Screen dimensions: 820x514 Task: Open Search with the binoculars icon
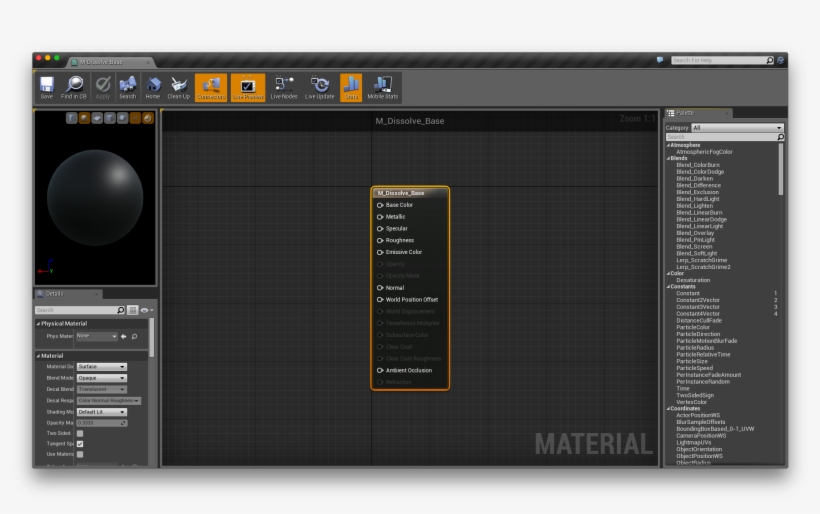point(127,87)
